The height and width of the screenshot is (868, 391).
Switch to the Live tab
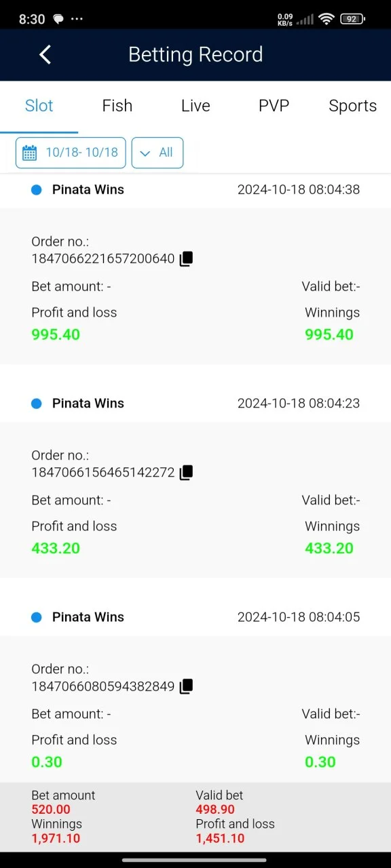click(195, 106)
